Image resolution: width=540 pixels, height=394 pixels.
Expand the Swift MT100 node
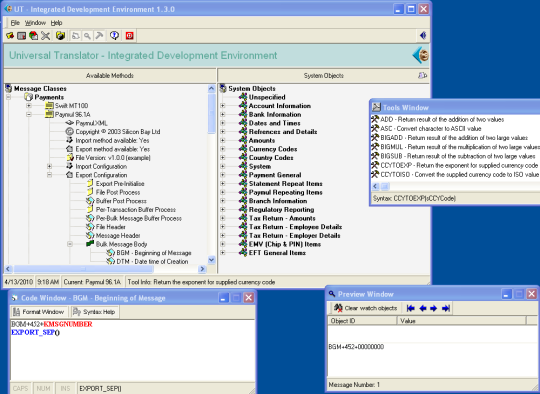pyautogui.click(x=29, y=106)
